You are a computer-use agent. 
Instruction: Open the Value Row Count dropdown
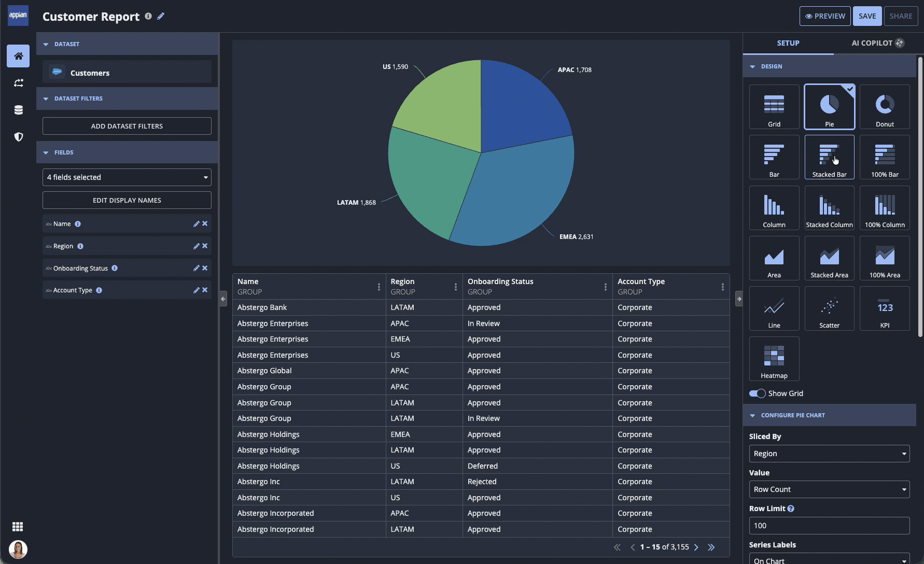pos(829,489)
